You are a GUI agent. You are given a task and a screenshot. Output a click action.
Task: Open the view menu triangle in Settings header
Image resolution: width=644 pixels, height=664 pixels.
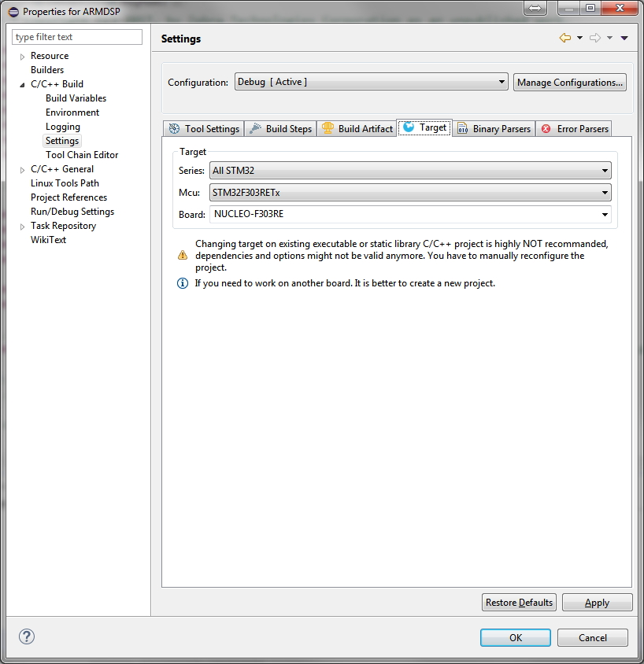[x=624, y=38]
